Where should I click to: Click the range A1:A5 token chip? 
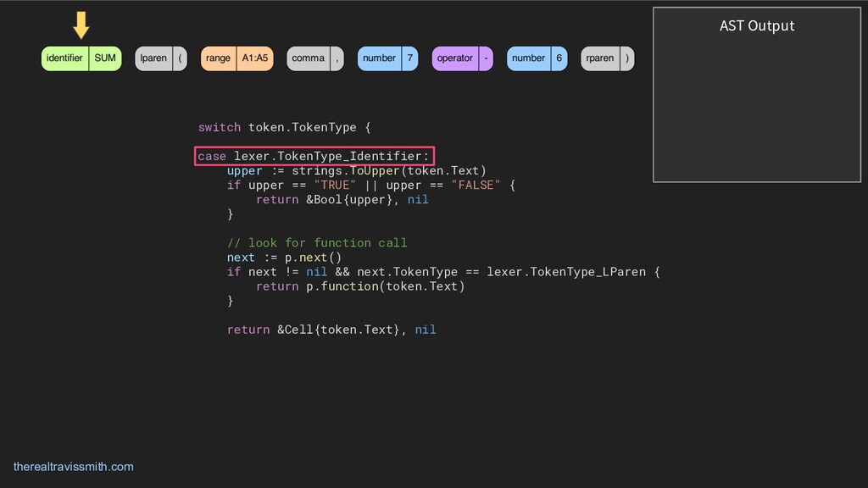point(237,58)
